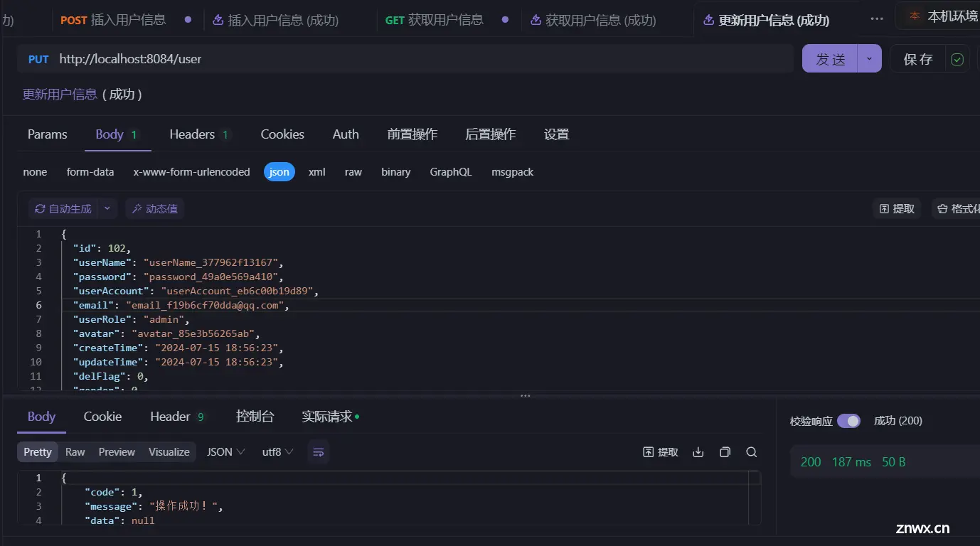Viewport: 980px width, 546px height.
Task: Select the Pretty response view
Action: pos(38,452)
